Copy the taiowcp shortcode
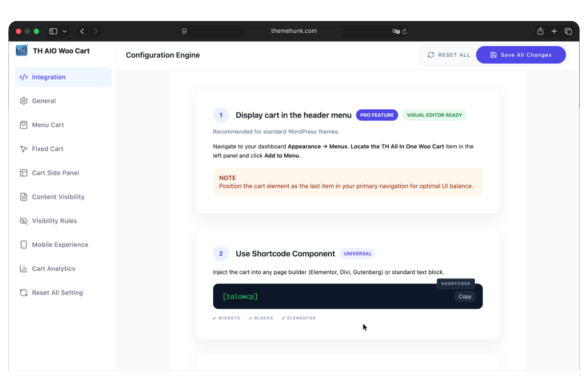Viewport: 588px width, 392px height. [x=465, y=296]
